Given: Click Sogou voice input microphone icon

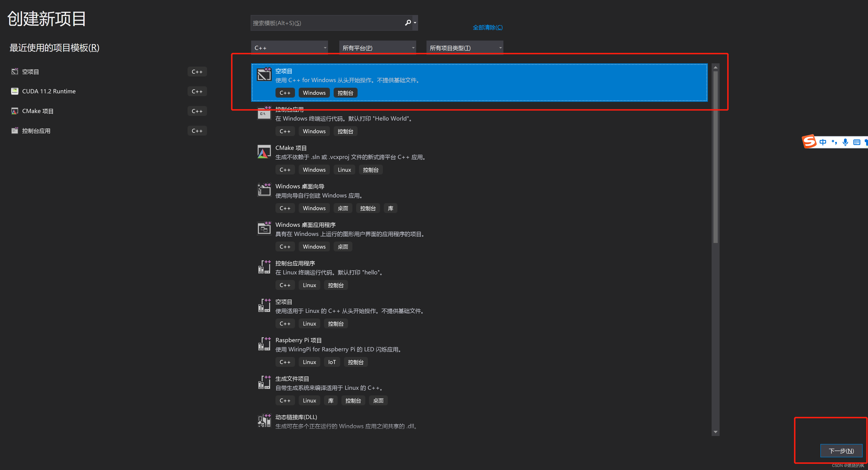Looking at the screenshot, I should (845, 142).
